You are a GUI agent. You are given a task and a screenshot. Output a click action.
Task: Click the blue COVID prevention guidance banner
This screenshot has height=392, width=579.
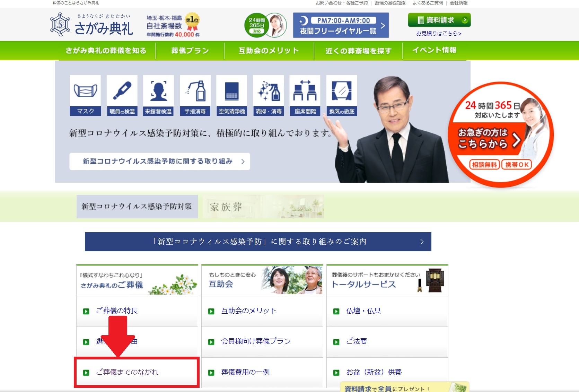click(258, 242)
